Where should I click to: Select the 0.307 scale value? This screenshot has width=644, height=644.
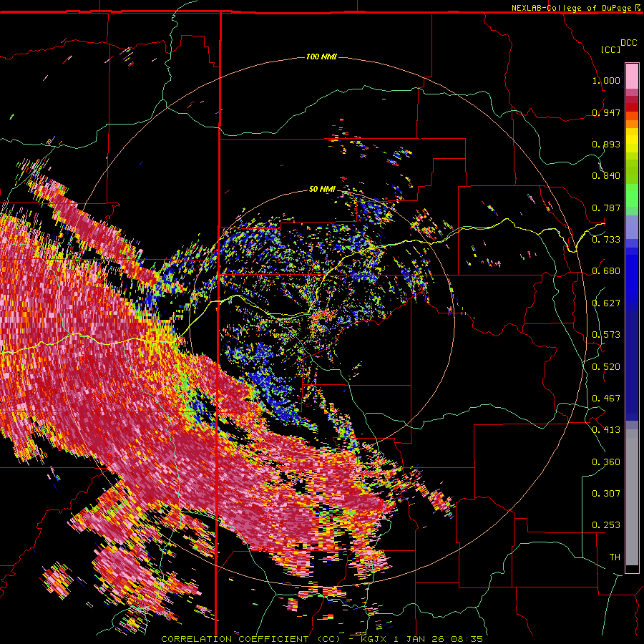(x=606, y=494)
